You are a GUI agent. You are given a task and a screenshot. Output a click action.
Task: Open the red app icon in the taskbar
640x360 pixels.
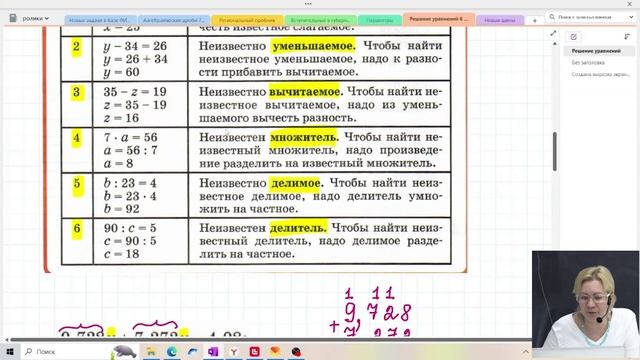[255, 351]
